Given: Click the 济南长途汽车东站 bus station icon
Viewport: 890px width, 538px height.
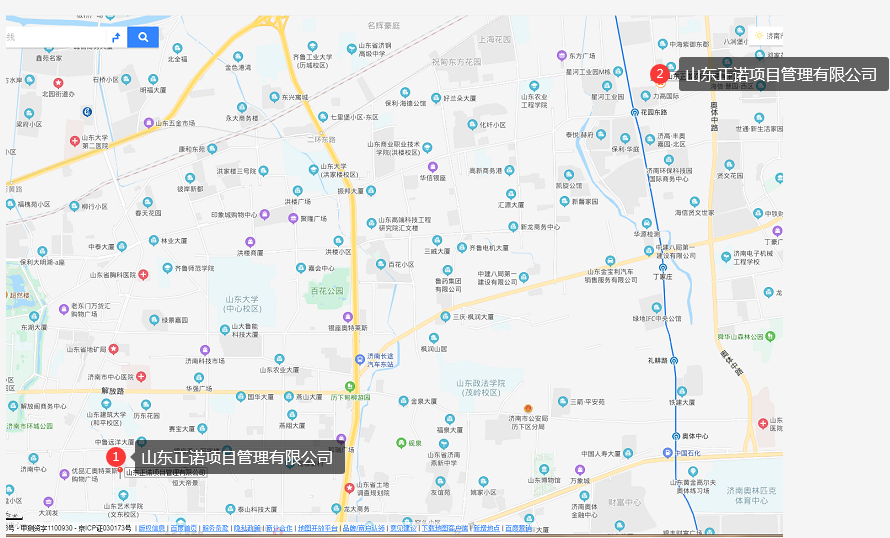Looking at the screenshot, I should pos(360,359).
